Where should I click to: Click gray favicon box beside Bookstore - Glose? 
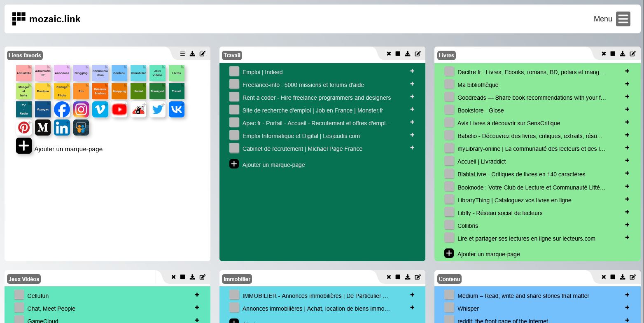point(449,110)
